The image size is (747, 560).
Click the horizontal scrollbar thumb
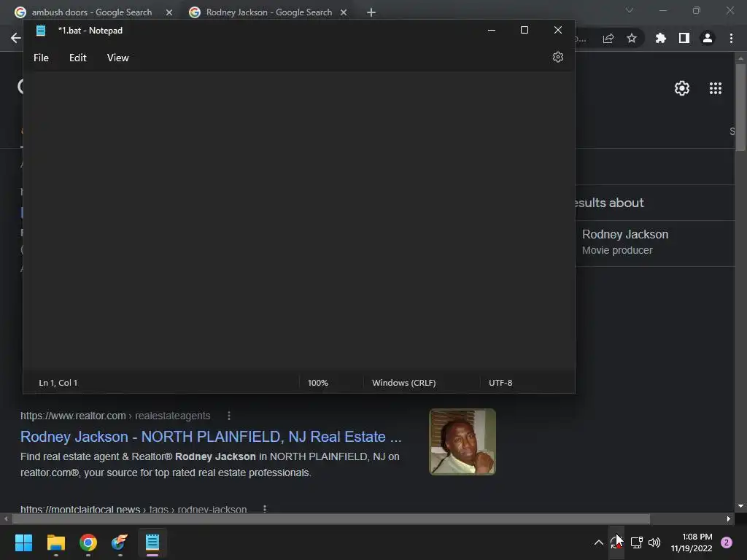click(x=330, y=518)
